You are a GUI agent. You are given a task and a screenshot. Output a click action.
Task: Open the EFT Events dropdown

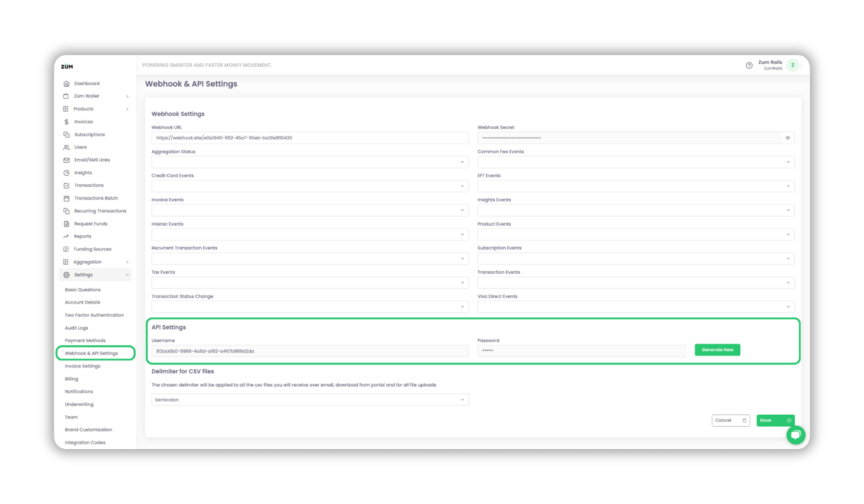tap(636, 186)
